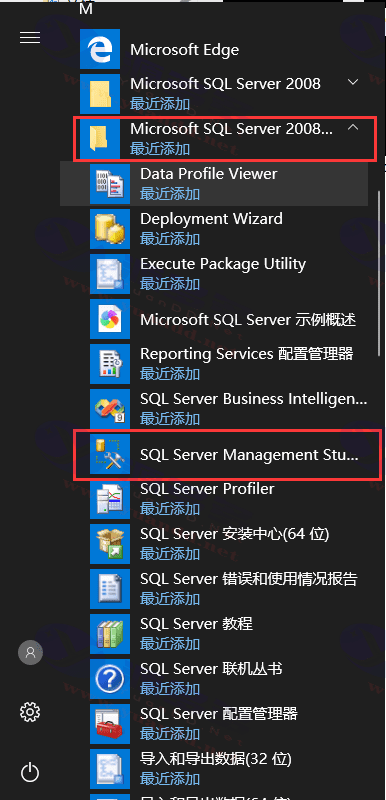
Task: Click the SQL Server 配置管理器 toolbox icon
Action: [110, 724]
